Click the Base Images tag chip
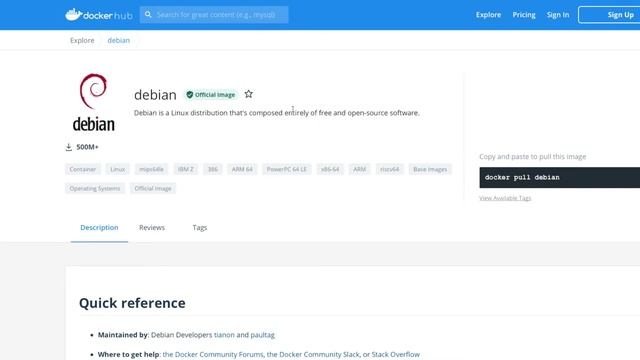This screenshot has height=360, width=640. [430, 169]
